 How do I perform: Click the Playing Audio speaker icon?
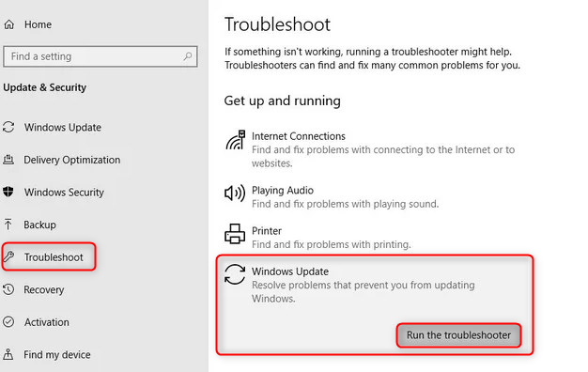click(x=235, y=194)
